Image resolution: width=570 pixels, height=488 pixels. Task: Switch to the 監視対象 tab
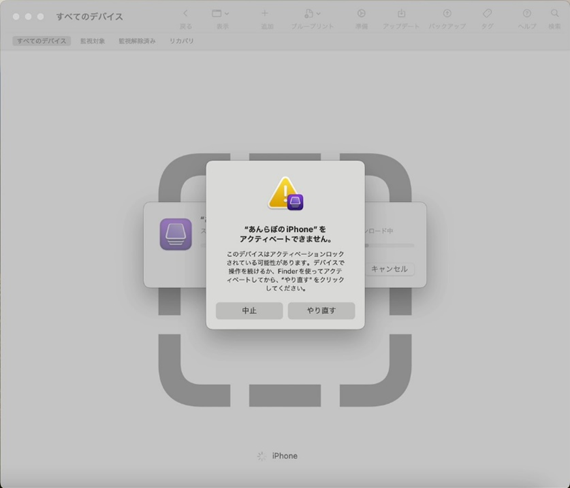tap(93, 41)
